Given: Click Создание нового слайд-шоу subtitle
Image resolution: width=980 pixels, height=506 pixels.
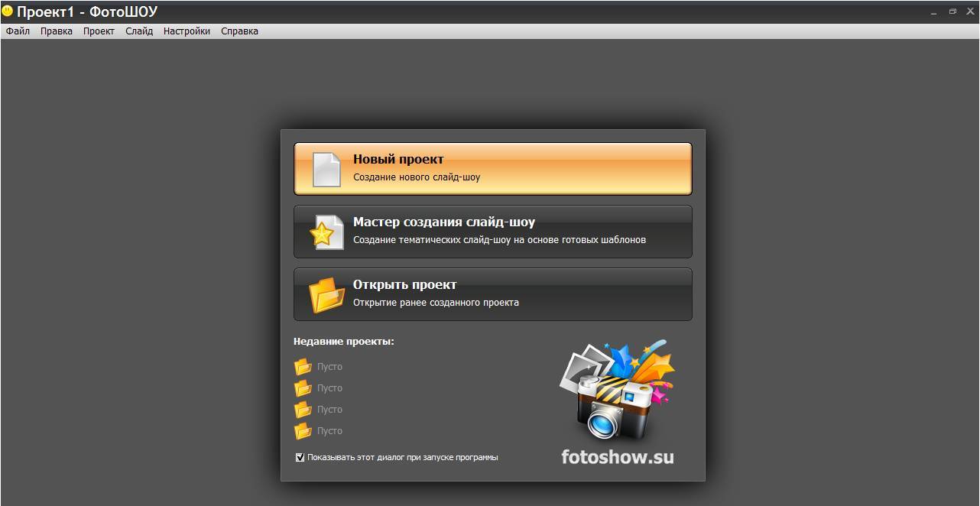Looking at the screenshot, I should [x=417, y=177].
